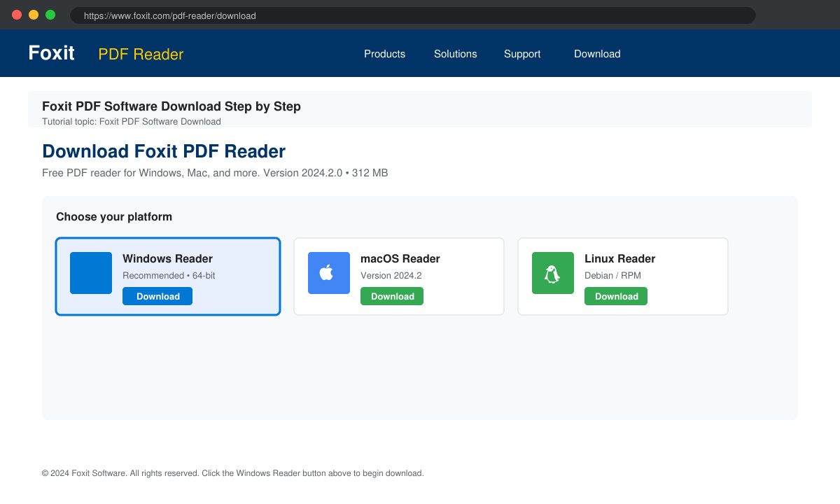
Task: Download the Windows Reader installer
Action: [157, 296]
